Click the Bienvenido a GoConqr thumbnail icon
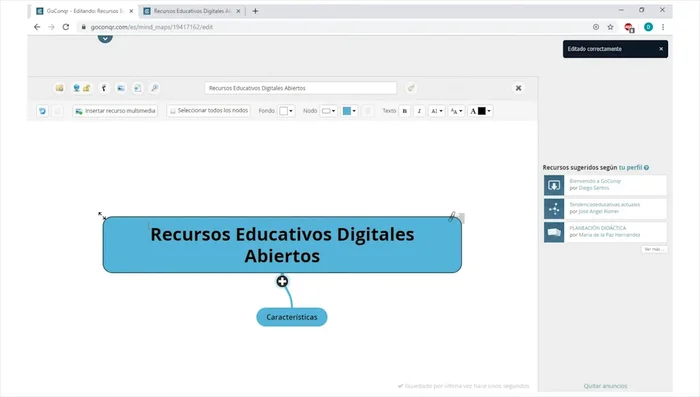 554,185
